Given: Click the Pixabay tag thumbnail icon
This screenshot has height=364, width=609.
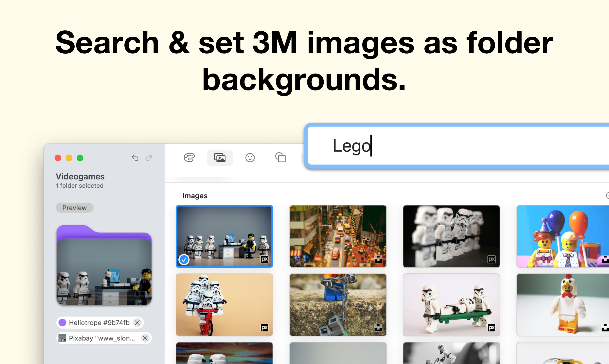Looking at the screenshot, I should [x=62, y=338].
